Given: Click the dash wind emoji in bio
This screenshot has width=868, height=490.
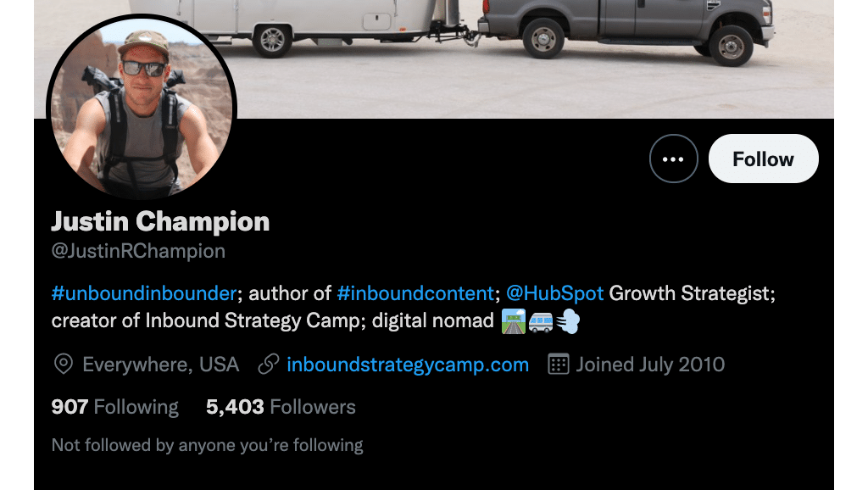Looking at the screenshot, I should [567, 321].
